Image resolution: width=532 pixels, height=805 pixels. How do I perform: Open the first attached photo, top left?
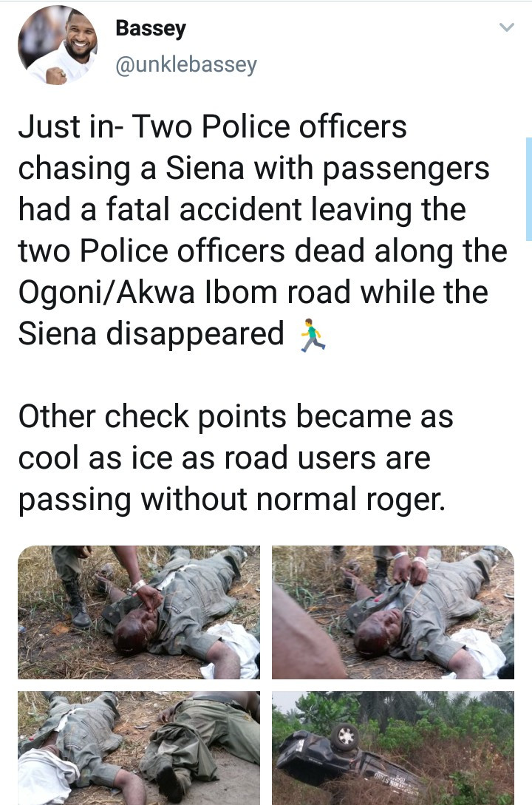pos(139,612)
